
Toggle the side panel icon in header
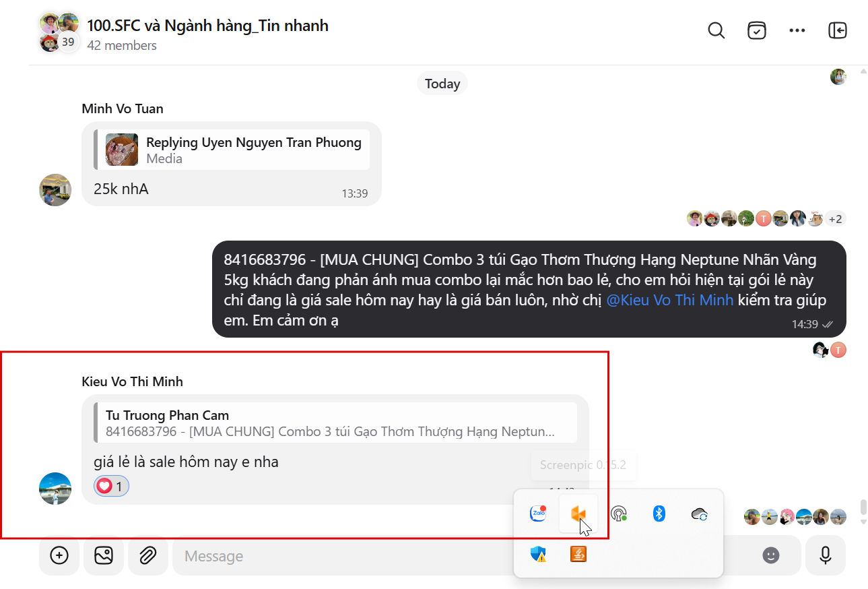coord(838,30)
